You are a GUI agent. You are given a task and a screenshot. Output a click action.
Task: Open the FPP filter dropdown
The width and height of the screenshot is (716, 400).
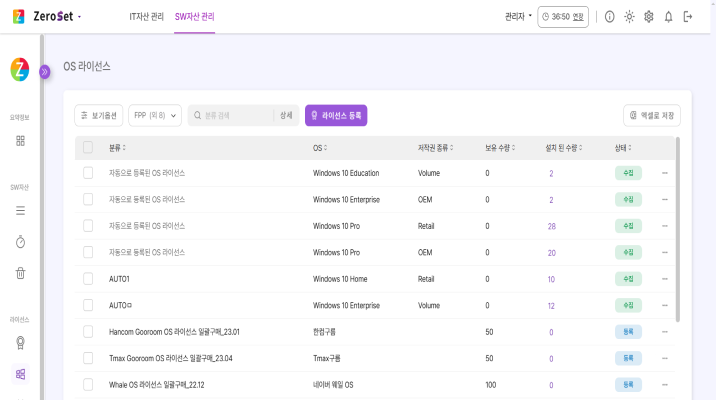pos(154,116)
